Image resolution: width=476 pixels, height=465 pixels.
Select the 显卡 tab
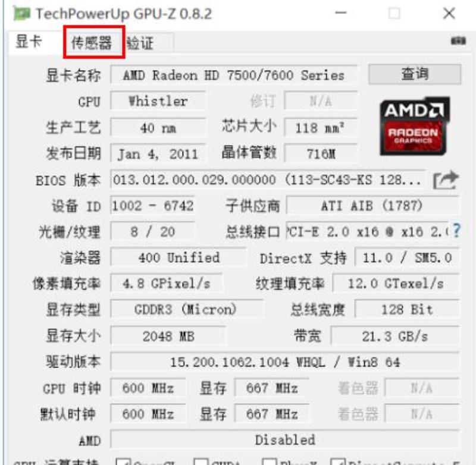(x=29, y=42)
